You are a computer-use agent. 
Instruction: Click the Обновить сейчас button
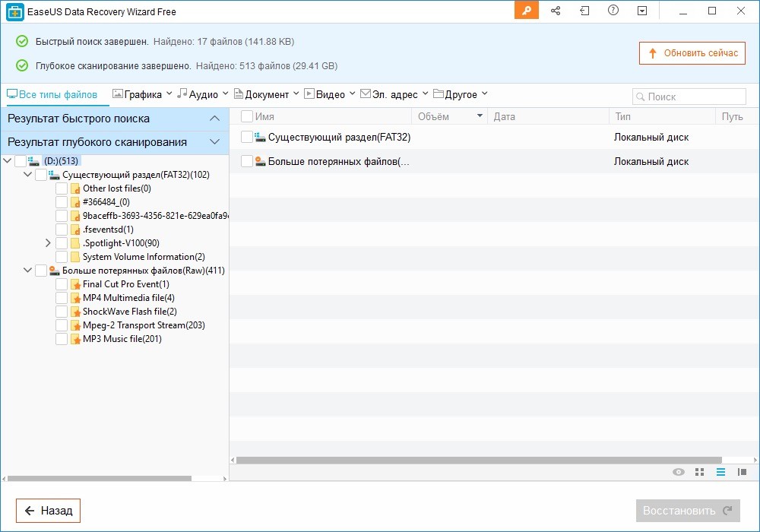click(x=692, y=53)
